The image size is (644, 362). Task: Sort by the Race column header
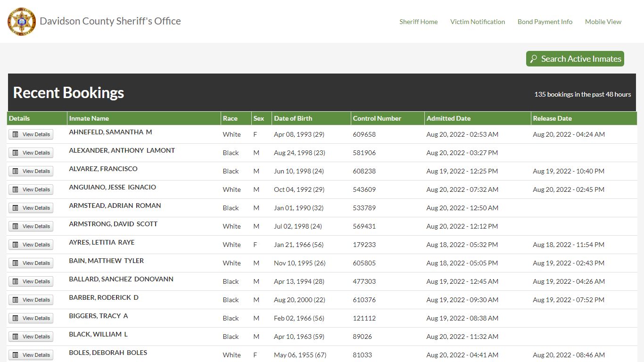236,118
